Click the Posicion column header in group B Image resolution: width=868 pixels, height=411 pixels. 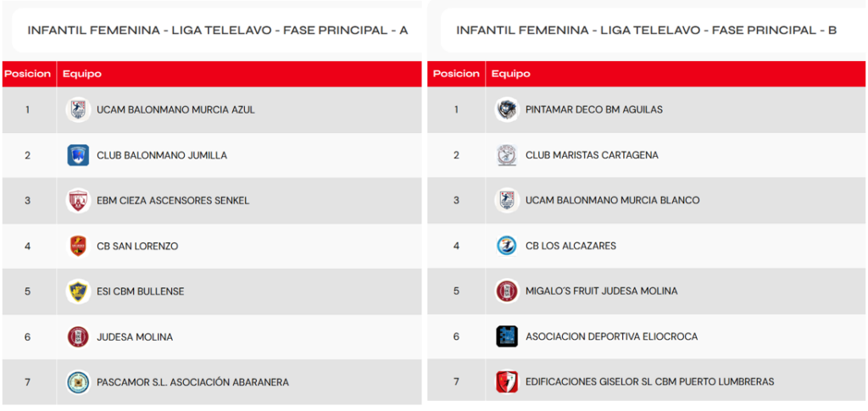tap(456, 74)
